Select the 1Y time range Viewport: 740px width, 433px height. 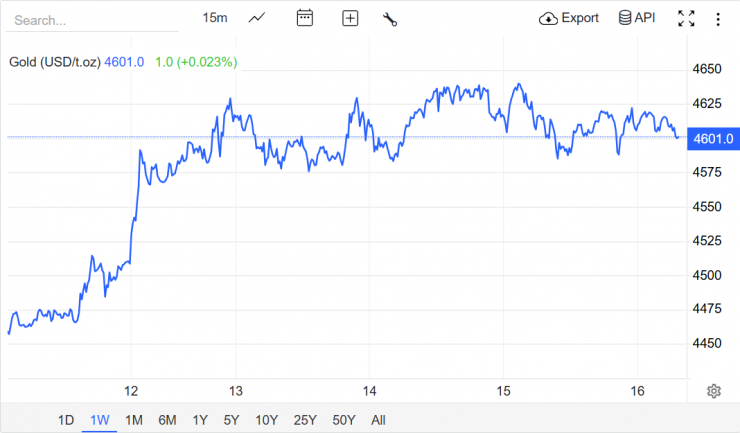(200, 420)
